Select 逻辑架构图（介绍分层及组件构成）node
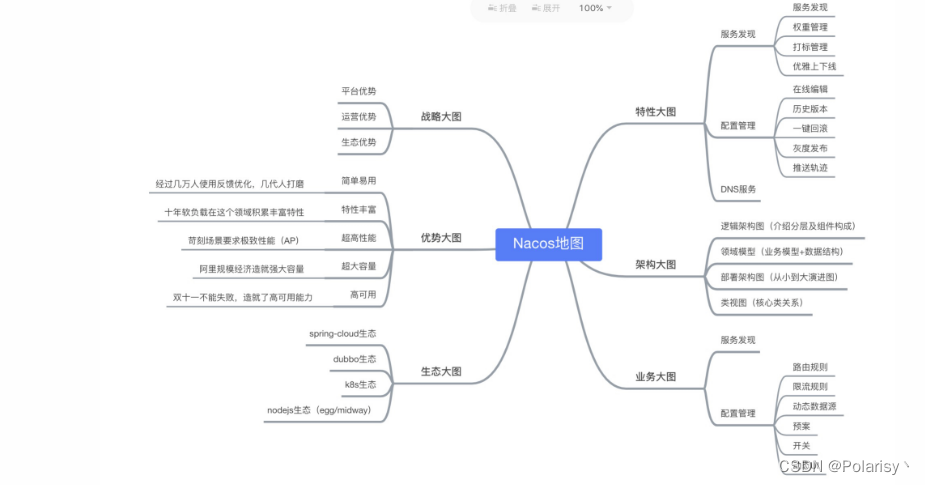This screenshot has width=925, height=485. pyautogui.click(x=788, y=226)
